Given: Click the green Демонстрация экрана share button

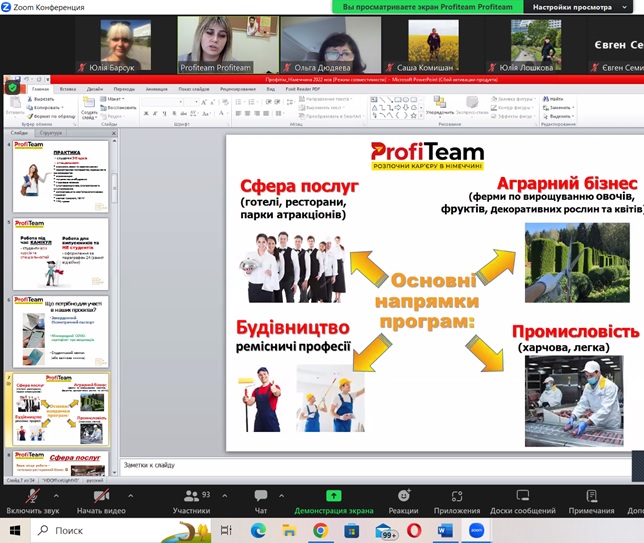Looking at the screenshot, I should coord(334,502).
